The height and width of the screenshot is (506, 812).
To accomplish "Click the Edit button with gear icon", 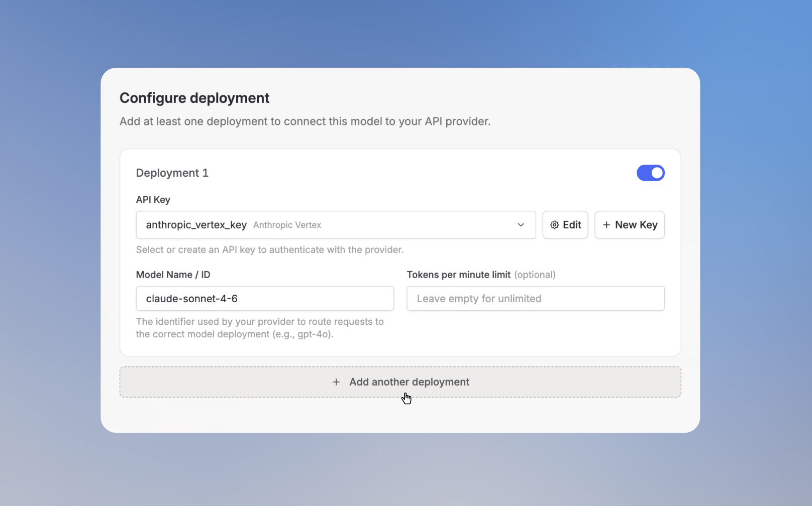I will (x=565, y=225).
